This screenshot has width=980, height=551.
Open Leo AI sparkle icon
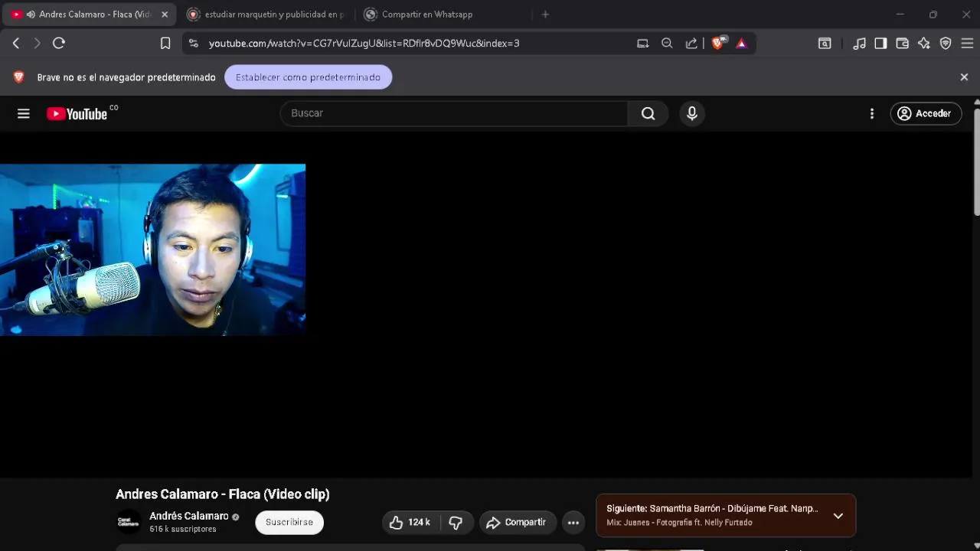(x=924, y=44)
